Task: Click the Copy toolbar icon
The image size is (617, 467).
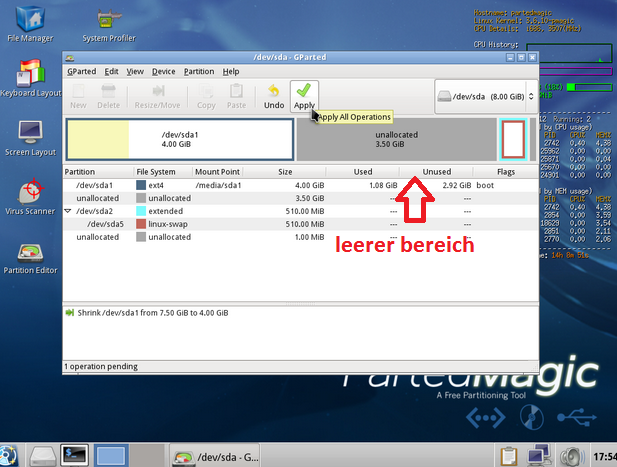Action: tap(206, 96)
